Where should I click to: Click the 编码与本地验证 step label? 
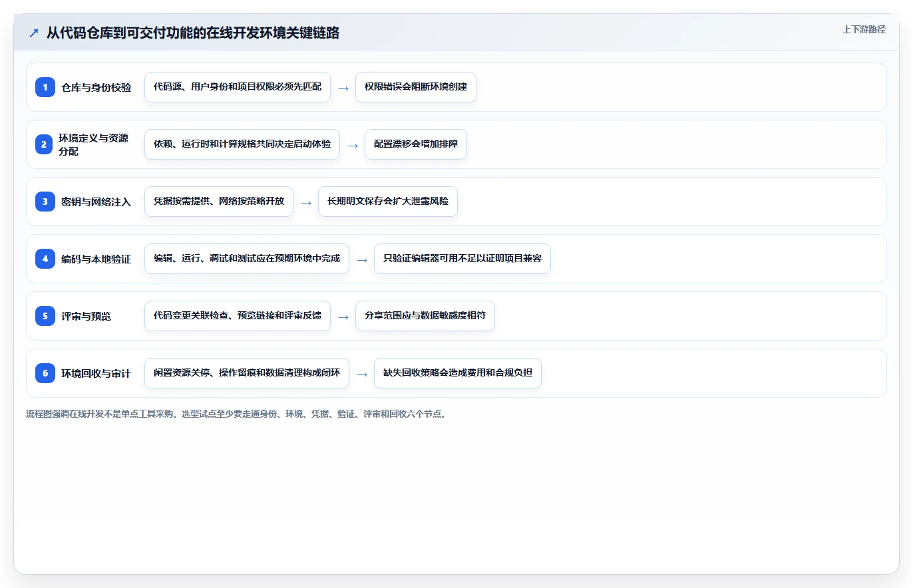96,259
